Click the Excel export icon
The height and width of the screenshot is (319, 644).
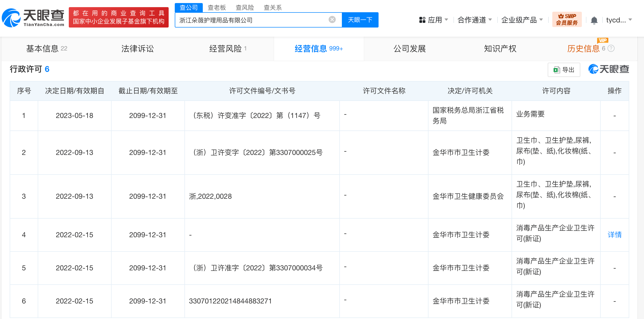pos(556,70)
